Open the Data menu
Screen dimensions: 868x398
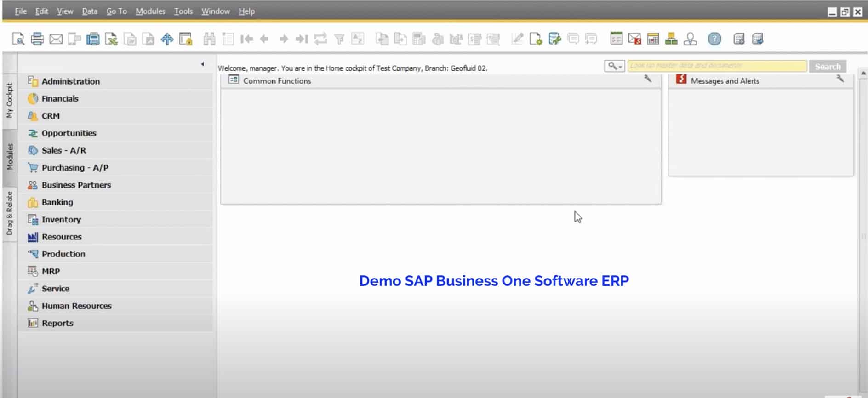(x=90, y=11)
